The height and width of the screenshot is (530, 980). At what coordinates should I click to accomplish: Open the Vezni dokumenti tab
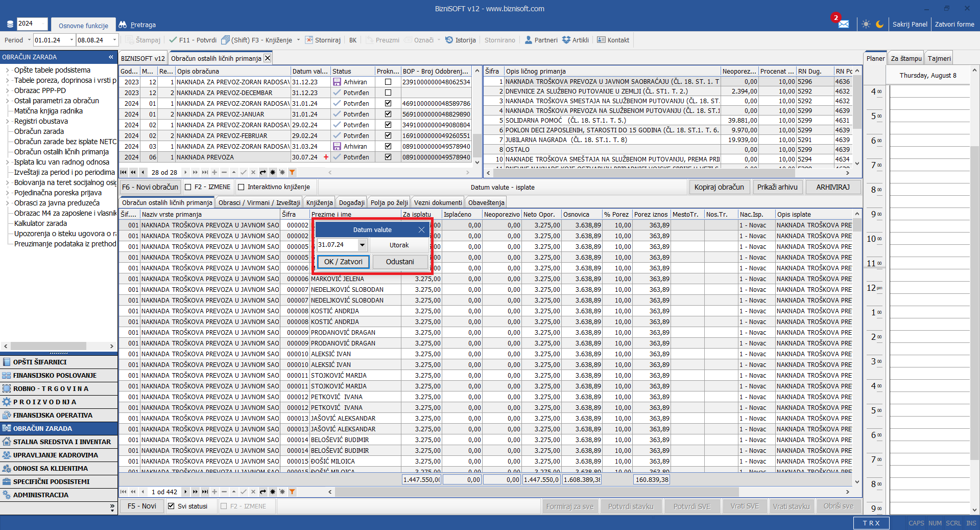438,202
